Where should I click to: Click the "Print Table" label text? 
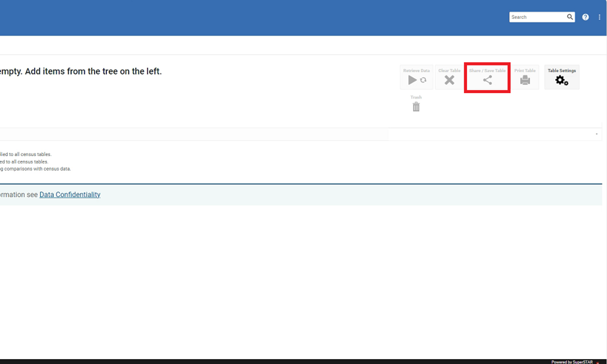tap(525, 71)
